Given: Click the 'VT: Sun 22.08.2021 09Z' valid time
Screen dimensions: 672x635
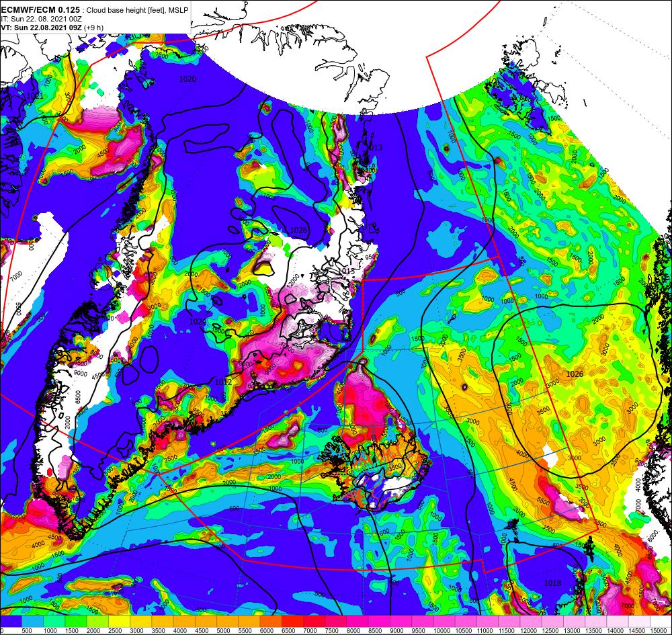Looking at the screenshot, I should coord(41,28).
